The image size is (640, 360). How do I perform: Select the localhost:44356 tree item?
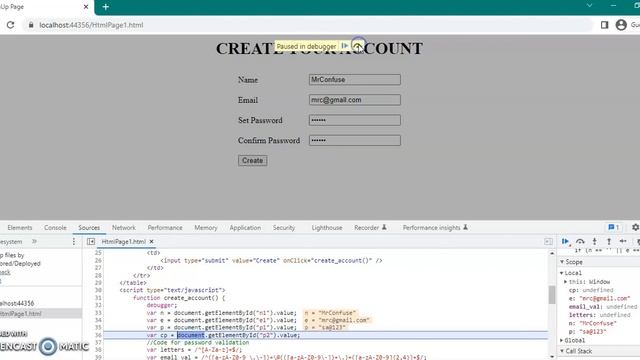point(17,303)
